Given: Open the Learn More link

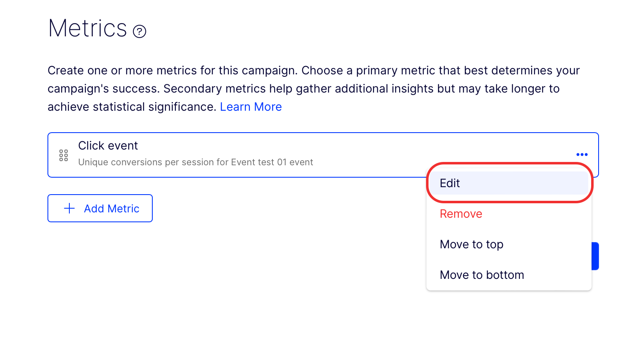Looking at the screenshot, I should pyautogui.click(x=251, y=107).
